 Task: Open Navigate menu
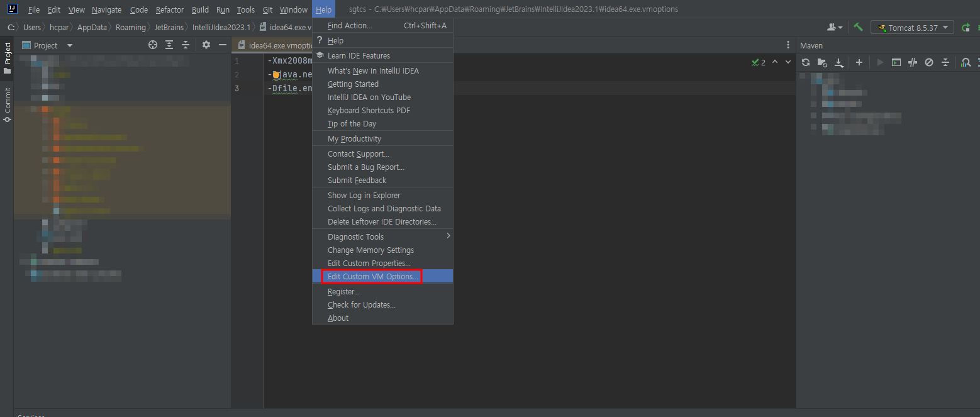point(107,9)
